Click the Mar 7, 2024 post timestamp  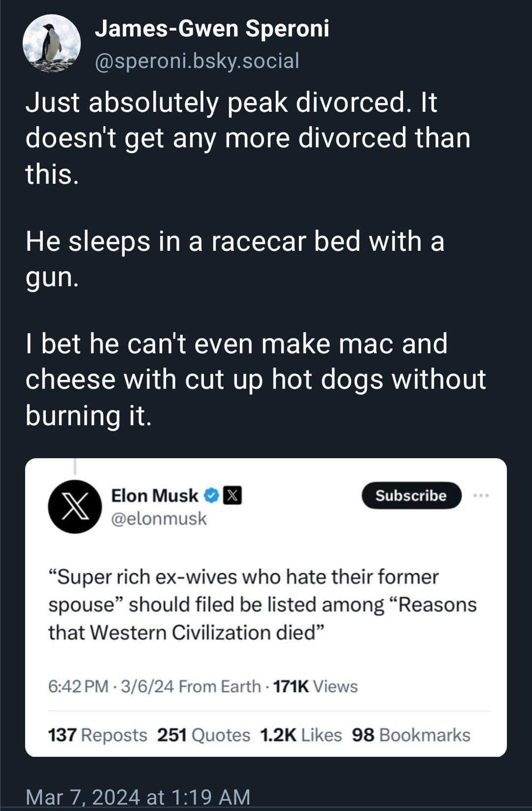(138, 797)
